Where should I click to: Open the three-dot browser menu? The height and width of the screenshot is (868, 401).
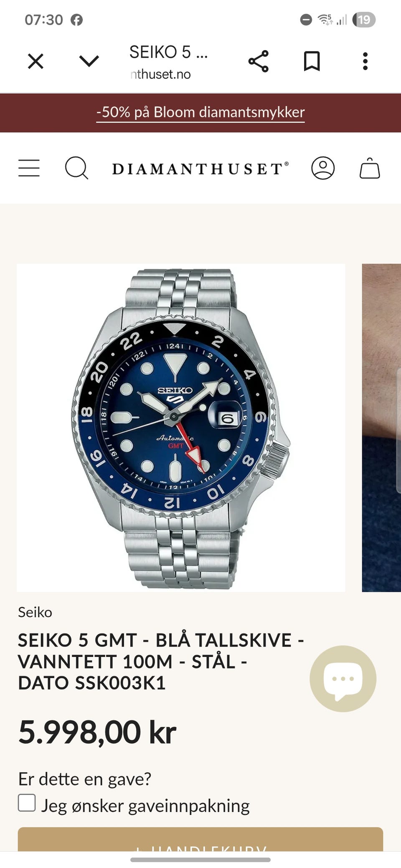365,61
